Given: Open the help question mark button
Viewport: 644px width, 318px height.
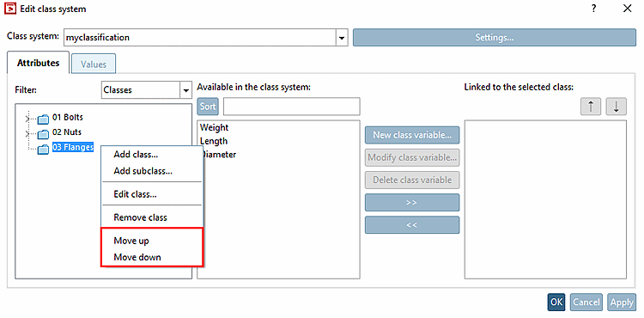Looking at the screenshot, I should click(x=593, y=9).
